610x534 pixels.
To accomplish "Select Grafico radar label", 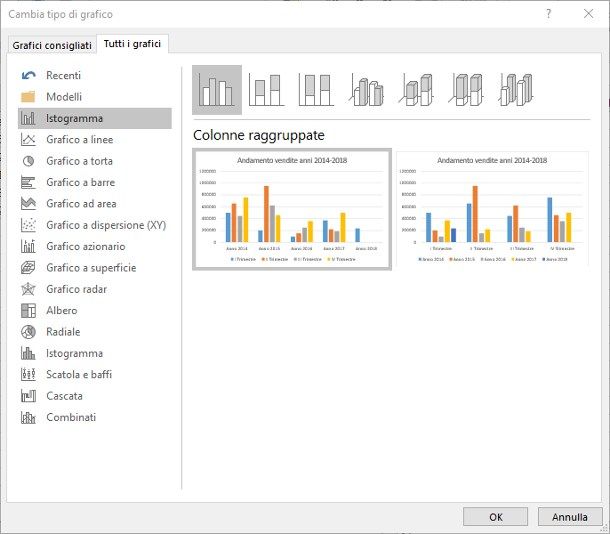I will pyautogui.click(x=76, y=289).
